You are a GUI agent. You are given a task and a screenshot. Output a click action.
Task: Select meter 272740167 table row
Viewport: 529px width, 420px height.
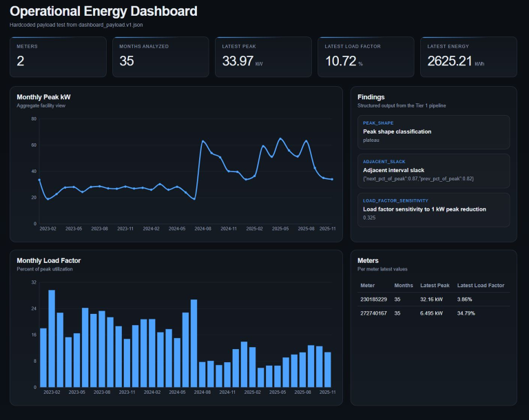tap(433, 313)
